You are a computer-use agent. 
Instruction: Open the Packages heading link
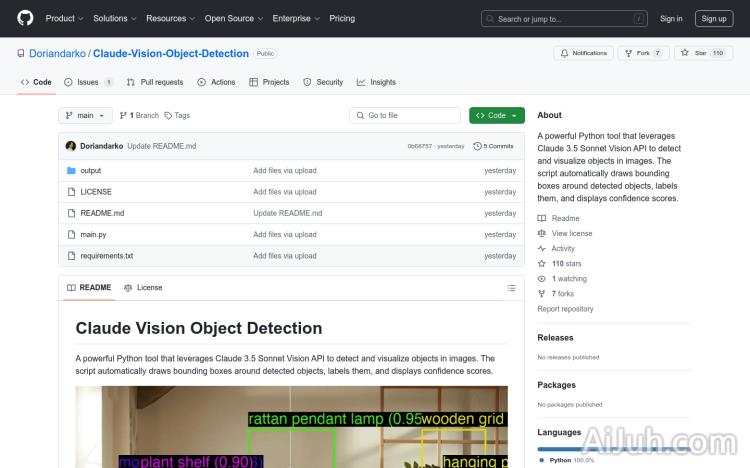coord(556,385)
